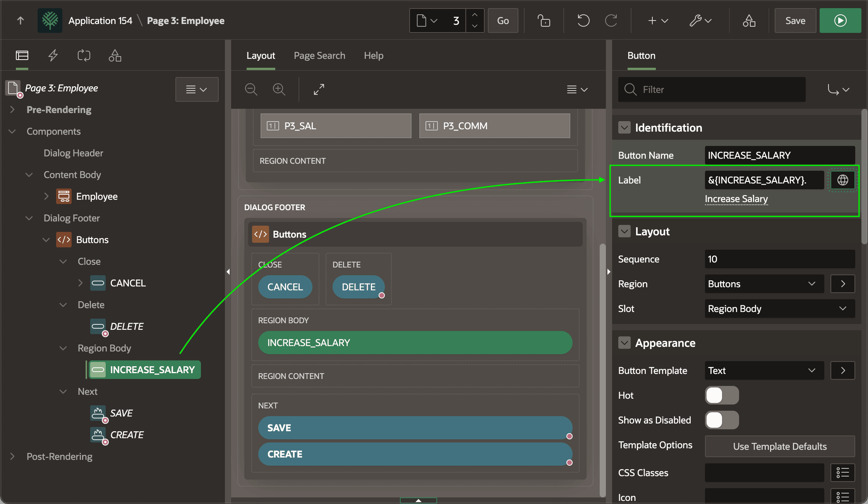Follow the Increase Salary link under Label

coord(736,199)
